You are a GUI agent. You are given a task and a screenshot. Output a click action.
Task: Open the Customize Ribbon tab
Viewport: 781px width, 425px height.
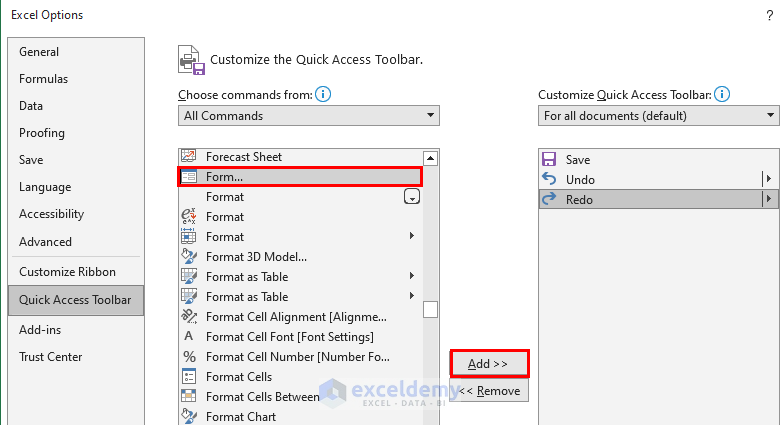tap(67, 272)
